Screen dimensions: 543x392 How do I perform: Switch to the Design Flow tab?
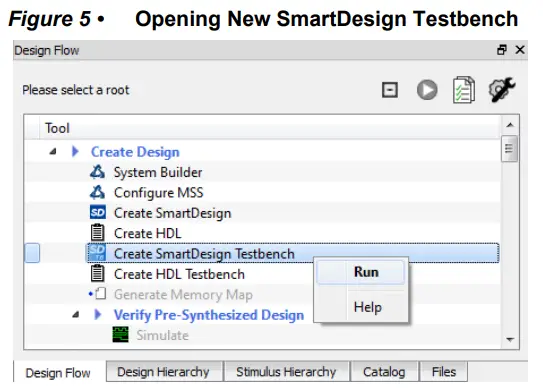point(58,373)
